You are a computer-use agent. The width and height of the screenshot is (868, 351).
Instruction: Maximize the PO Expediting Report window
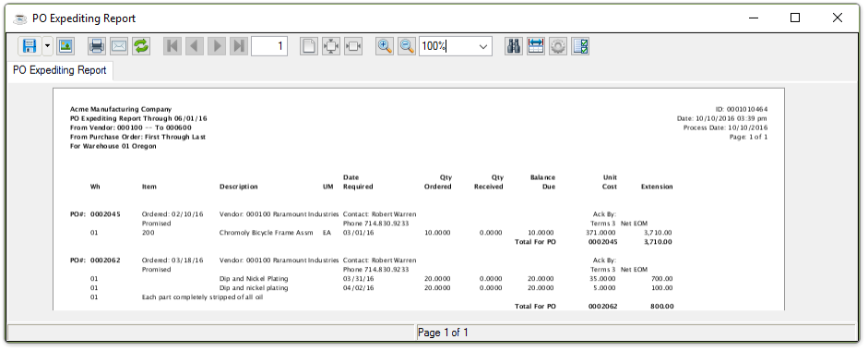(x=795, y=18)
